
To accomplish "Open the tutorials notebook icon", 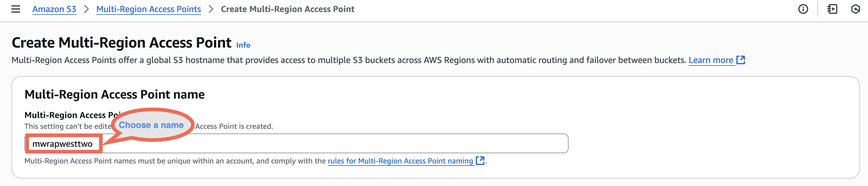I will click(832, 9).
